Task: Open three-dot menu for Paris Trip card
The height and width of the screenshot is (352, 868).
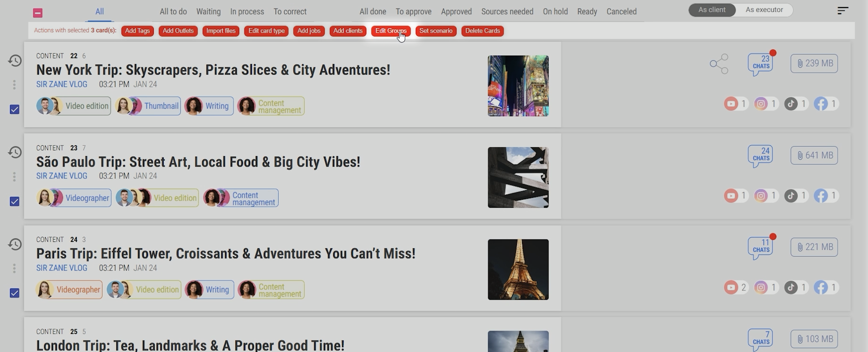Action: pos(15,269)
